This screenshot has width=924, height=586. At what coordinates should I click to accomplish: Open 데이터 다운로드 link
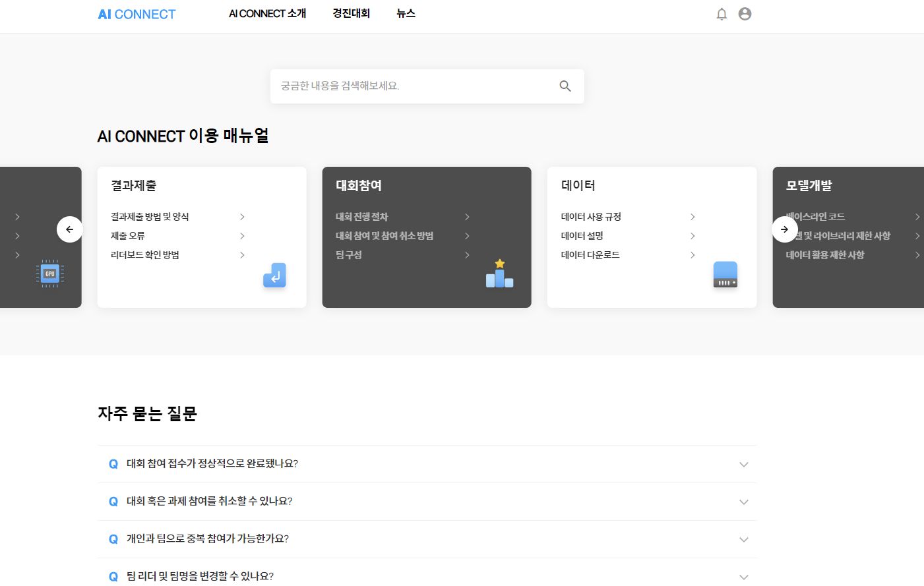point(590,255)
